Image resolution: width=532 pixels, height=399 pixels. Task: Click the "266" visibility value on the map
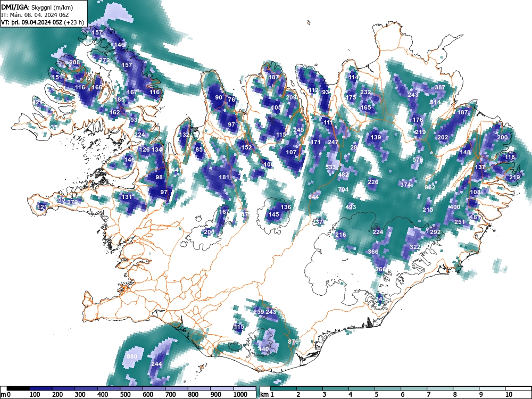[380, 269]
